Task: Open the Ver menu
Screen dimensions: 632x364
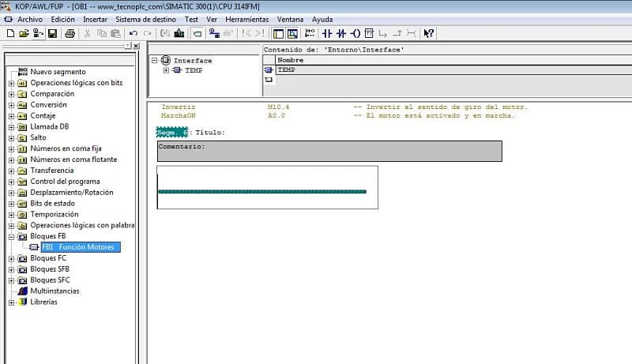Action: (x=212, y=19)
